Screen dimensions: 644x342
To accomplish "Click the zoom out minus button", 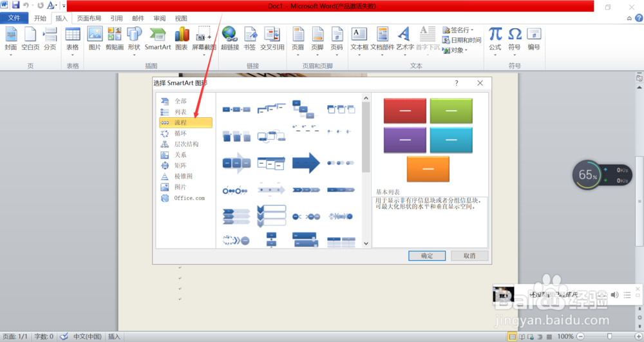I will [x=580, y=336].
